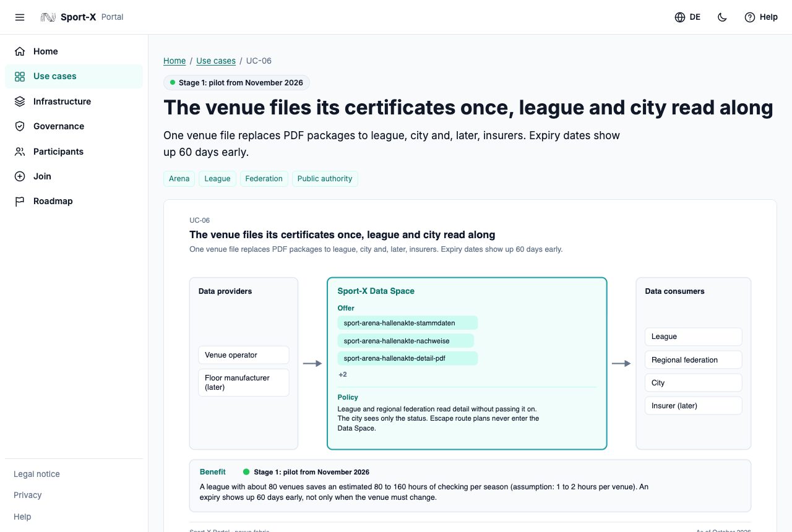The image size is (792, 532).
Task: Open Governance sidebar section
Action: 74,126
